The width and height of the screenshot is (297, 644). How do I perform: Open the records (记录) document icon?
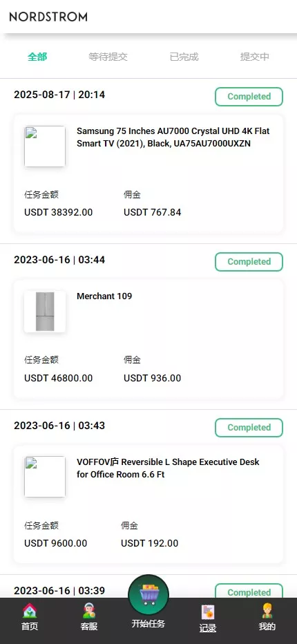coord(208,612)
